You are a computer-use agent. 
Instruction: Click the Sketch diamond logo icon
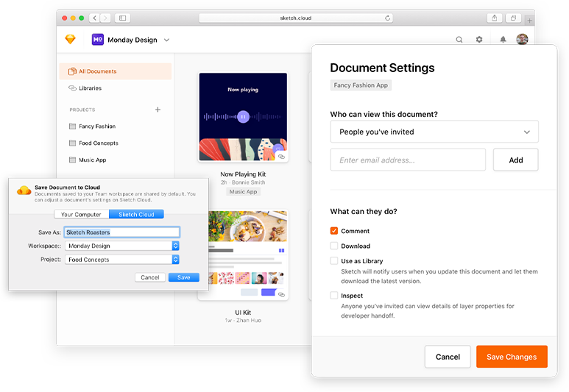70,40
